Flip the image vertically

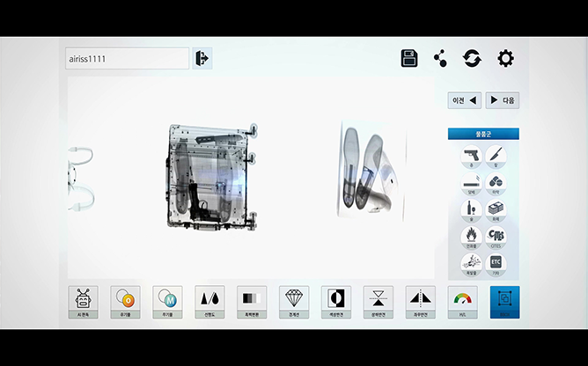(x=378, y=303)
